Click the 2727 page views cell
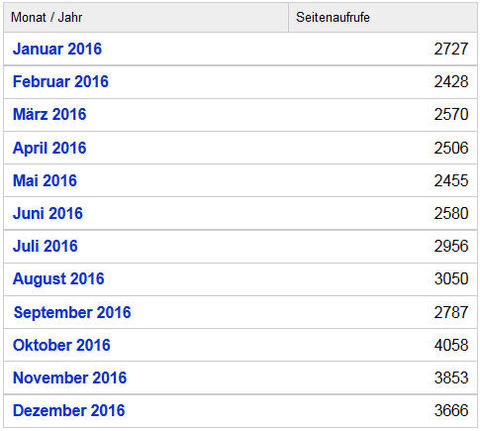 (451, 49)
